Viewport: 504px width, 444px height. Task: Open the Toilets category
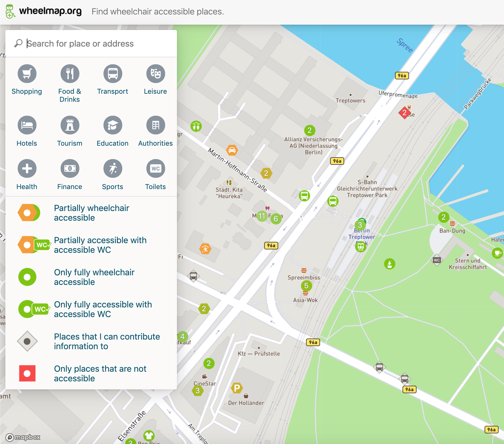tap(155, 168)
